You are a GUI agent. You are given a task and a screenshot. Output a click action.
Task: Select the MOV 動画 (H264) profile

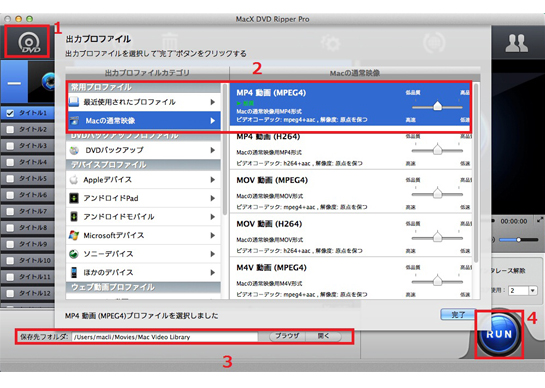pyautogui.click(x=350, y=235)
